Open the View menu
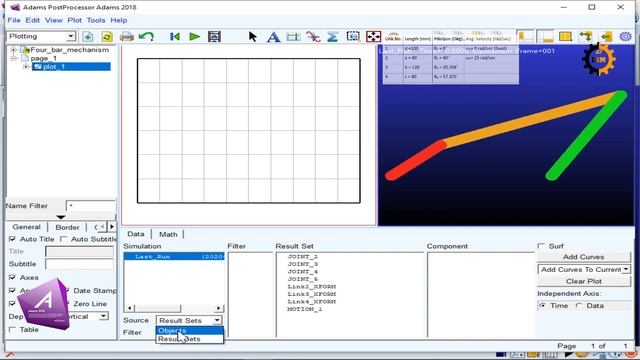 coord(53,20)
